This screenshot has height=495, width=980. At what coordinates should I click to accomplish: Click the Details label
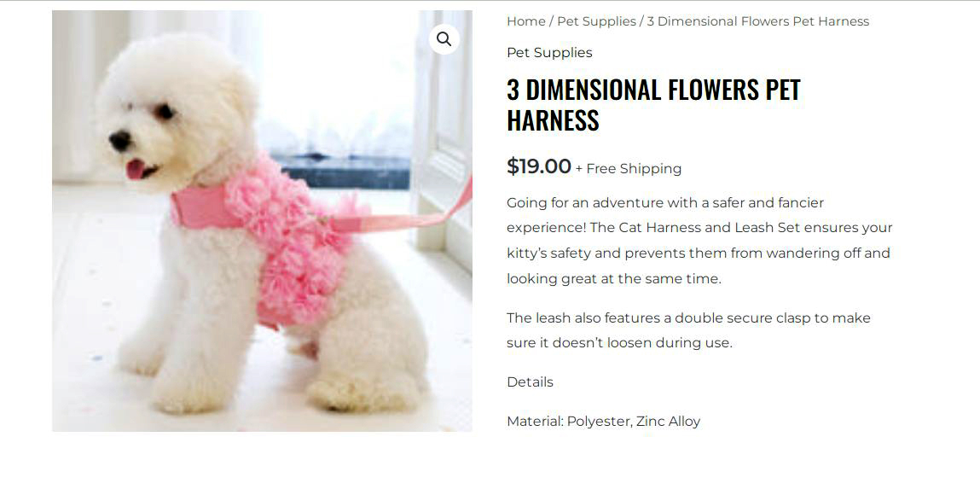530,381
